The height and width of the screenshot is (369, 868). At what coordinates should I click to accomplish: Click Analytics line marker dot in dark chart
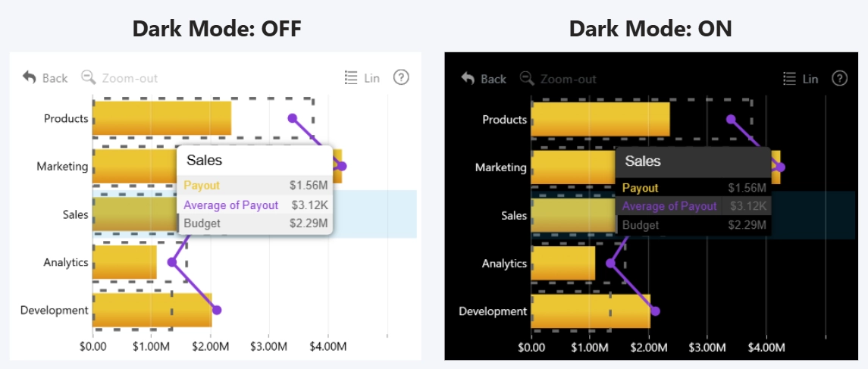click(x=610, y=263)
